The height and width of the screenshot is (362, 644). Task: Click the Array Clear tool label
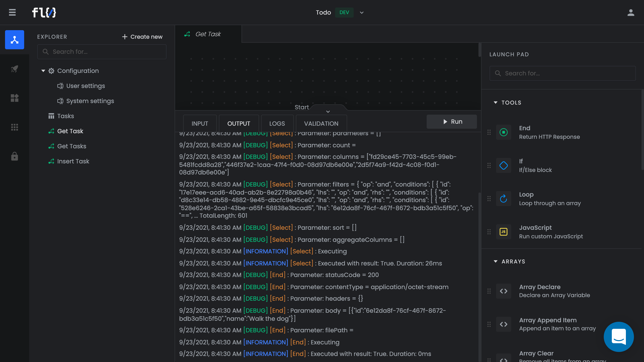point(536,353)
